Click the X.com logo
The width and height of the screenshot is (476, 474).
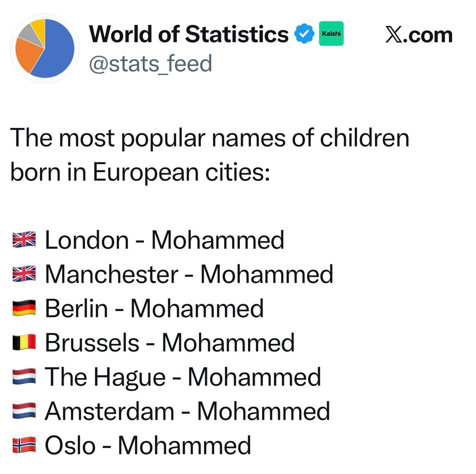coord(419,35)
